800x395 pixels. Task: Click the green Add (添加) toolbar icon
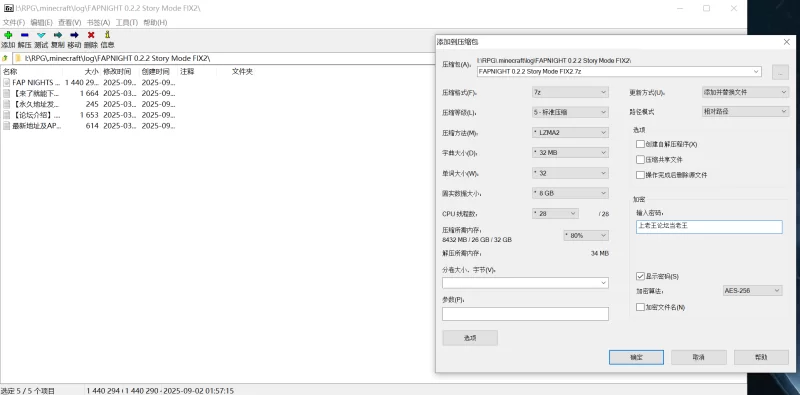click(x=8, y=35)
